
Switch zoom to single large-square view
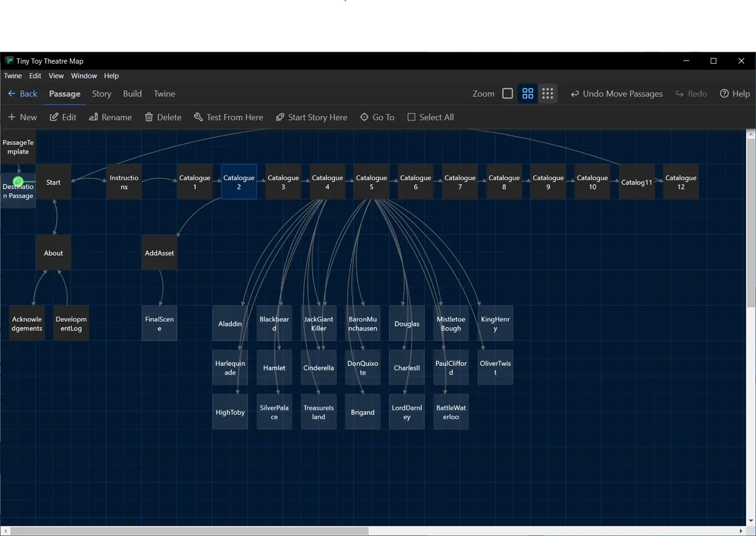pyautogui.click(x=508, y=93)
